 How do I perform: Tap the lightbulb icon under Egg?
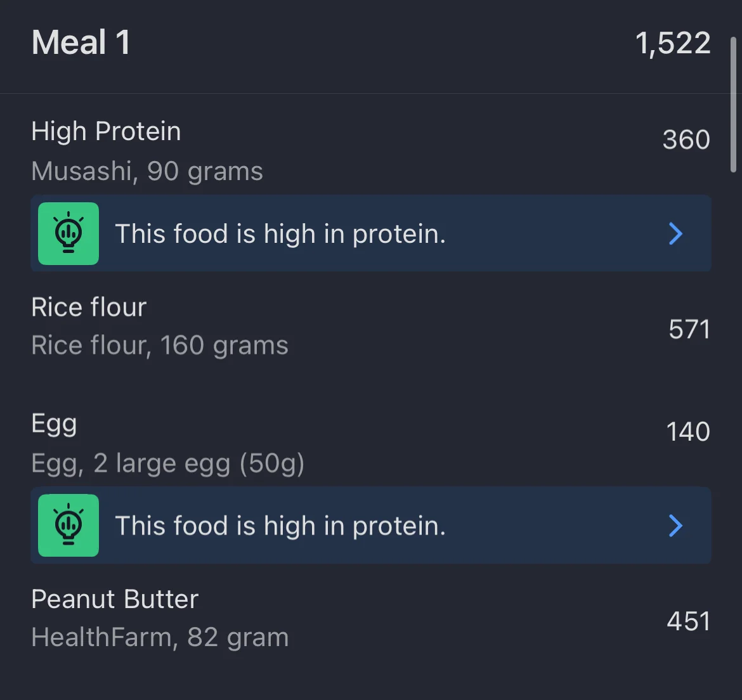pos(68,525)
